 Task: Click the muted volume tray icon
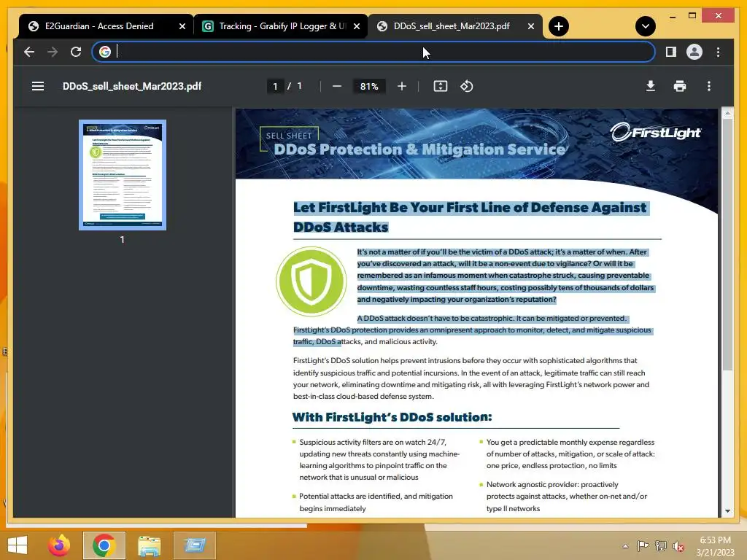click(x=678, y=546)
